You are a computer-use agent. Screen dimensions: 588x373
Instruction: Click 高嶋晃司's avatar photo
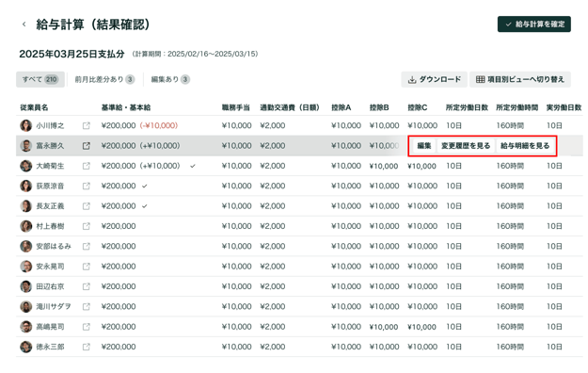[x=26, y=327]
